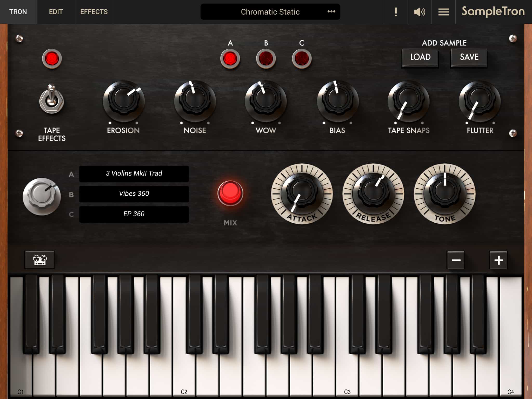Toggle the red Tape Effects indicator lamp
This screenshot has height=399, width=532.
coord(52,59)
